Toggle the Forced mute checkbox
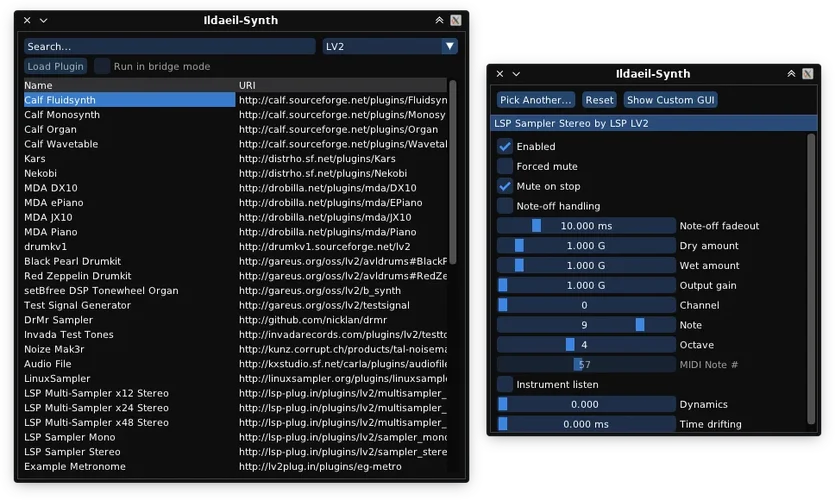835x500 pixels. 505,167
